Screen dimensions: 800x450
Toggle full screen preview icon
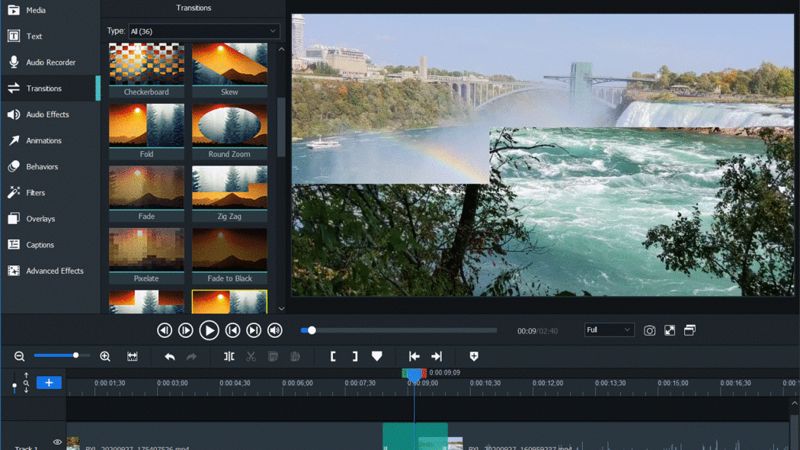coord(670,331)
